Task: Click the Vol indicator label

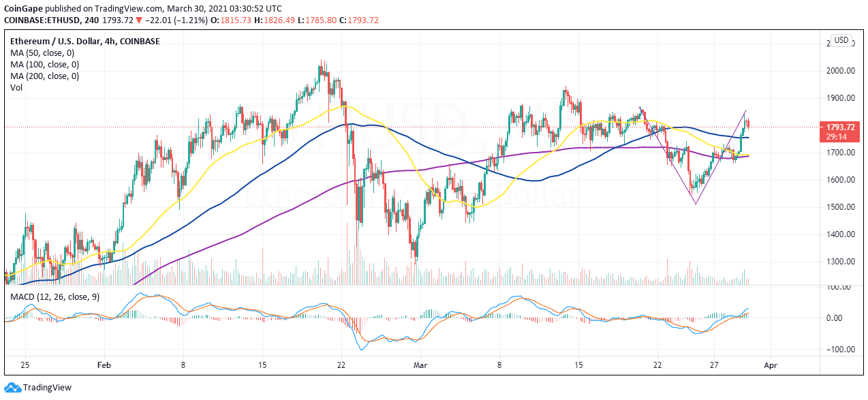Action: pos(16,88)
